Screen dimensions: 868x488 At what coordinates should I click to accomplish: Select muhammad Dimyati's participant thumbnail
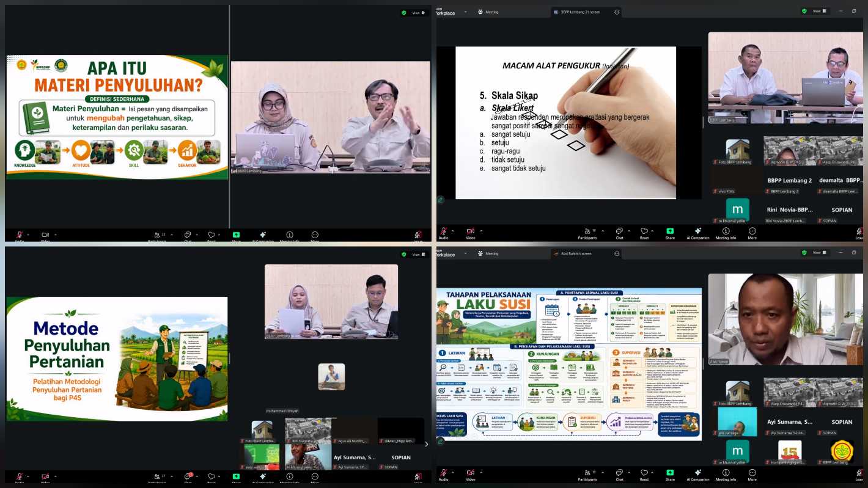tap(331, 377)
